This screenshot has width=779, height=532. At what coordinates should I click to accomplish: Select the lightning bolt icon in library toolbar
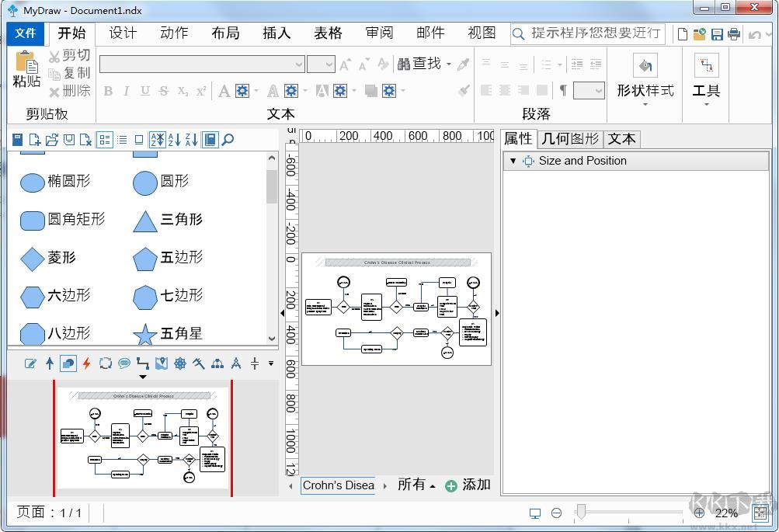coord(86,363)
